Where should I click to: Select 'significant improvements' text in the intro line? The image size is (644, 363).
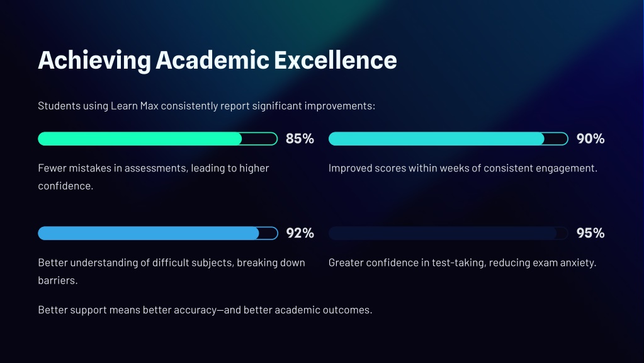tap(312, 106)
